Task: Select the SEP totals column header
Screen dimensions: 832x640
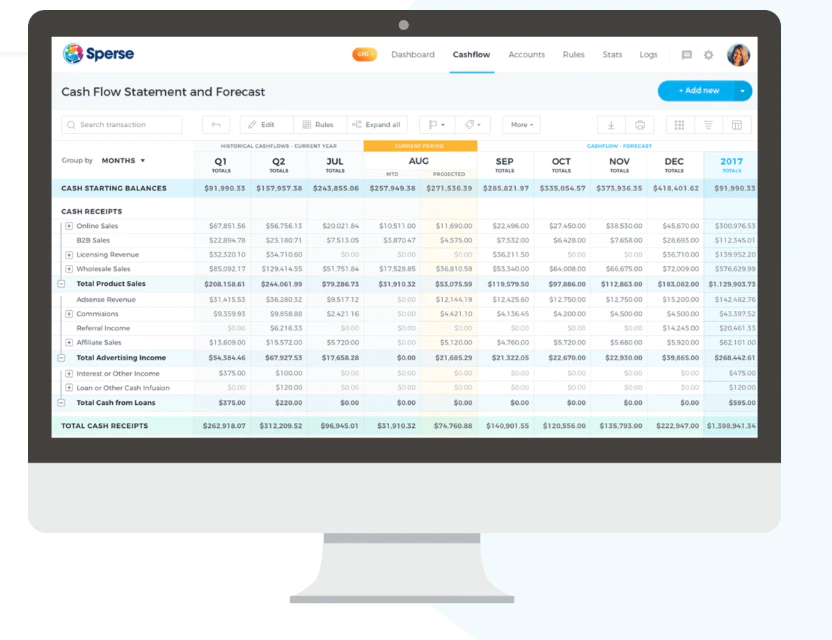Action: pos(505,165)
